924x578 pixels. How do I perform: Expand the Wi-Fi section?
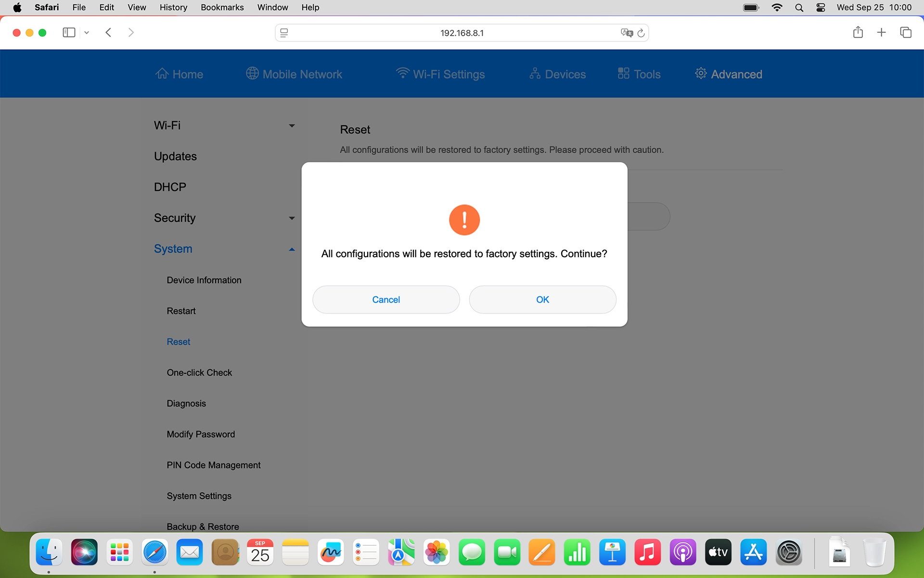click(292, 125)
